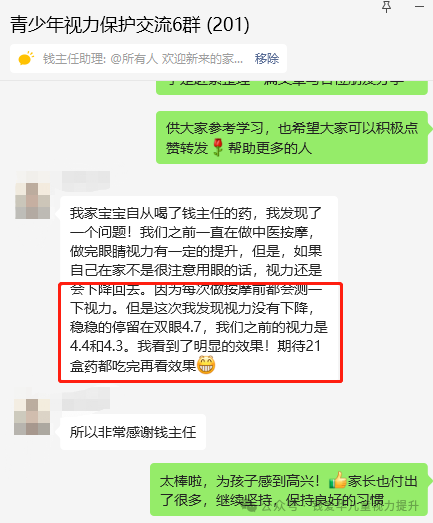
Task: Click the thumbs-up emoji in last reply
Action: coord(337,480)
